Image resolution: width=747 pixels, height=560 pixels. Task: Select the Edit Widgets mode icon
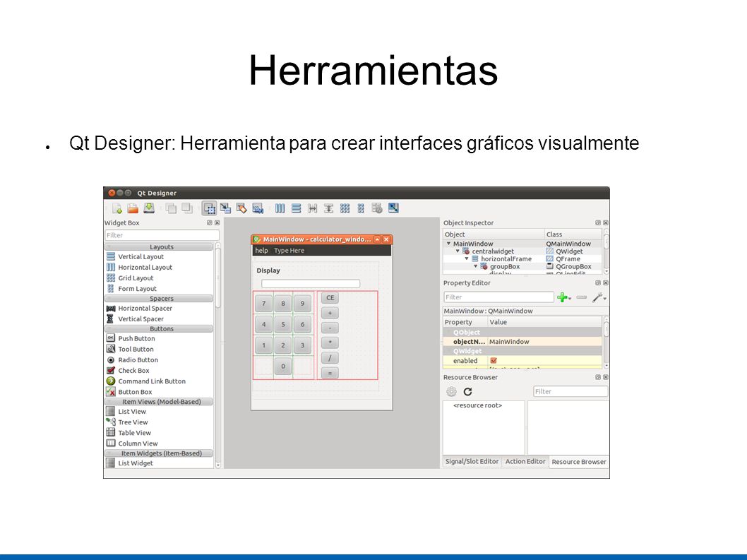point(209,208)
